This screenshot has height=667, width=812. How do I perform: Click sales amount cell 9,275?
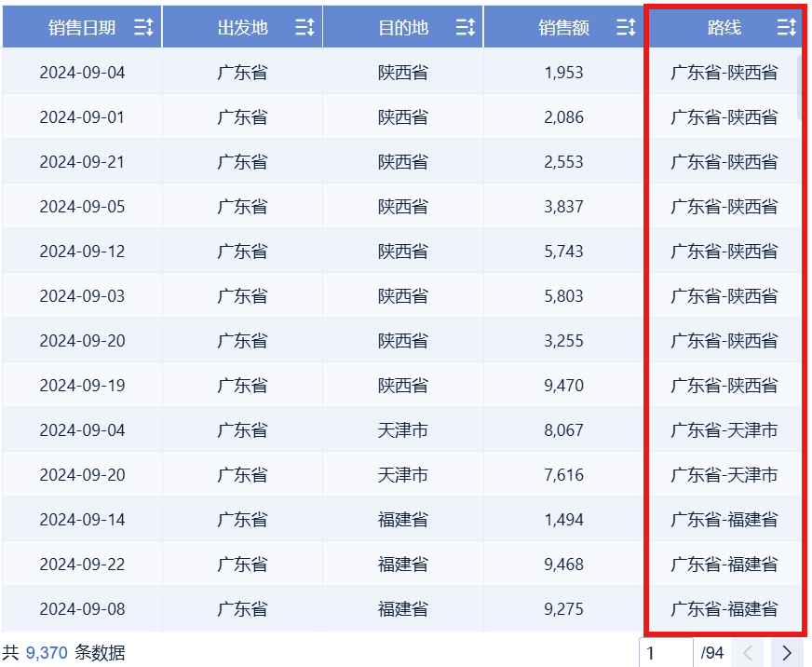point(563,609)
